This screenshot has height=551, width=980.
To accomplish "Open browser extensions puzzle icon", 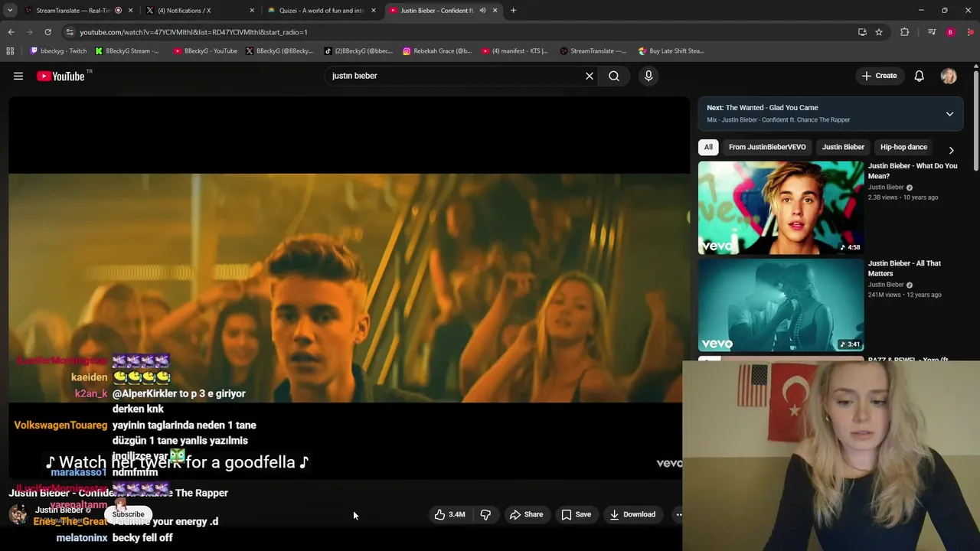I will click(904, 32).
